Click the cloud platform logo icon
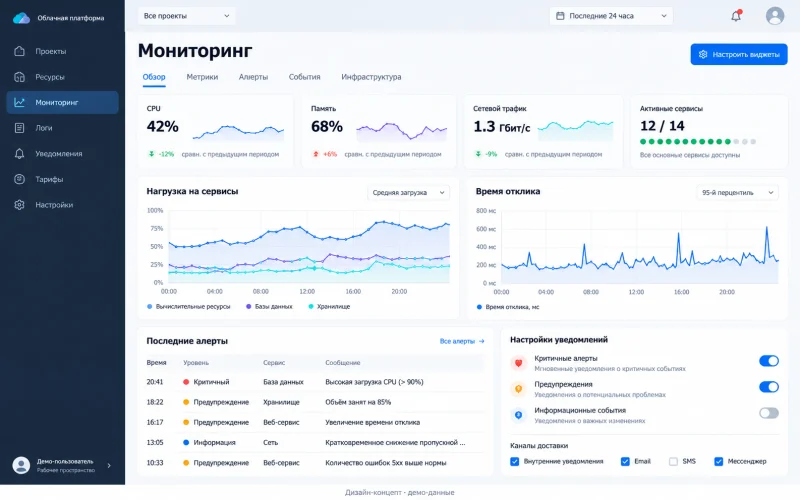800x500 pixels. (x=21, y=18)
